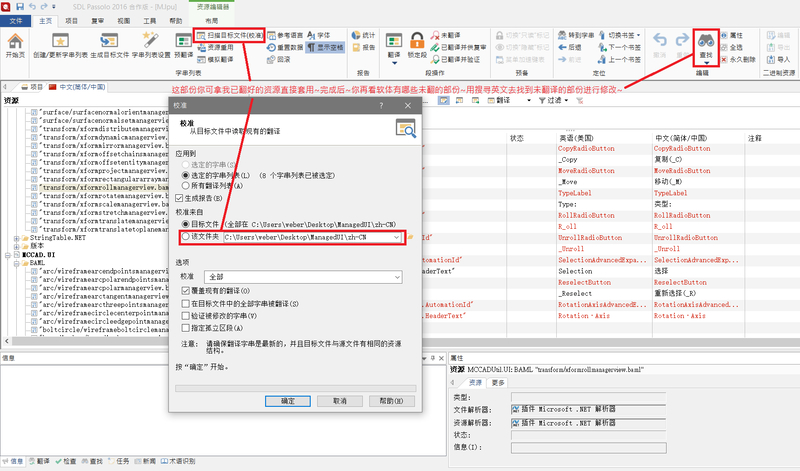The image size is (800, 471).
Task: Switch to 布局 ribbon tab
Action: click(212, 21)
